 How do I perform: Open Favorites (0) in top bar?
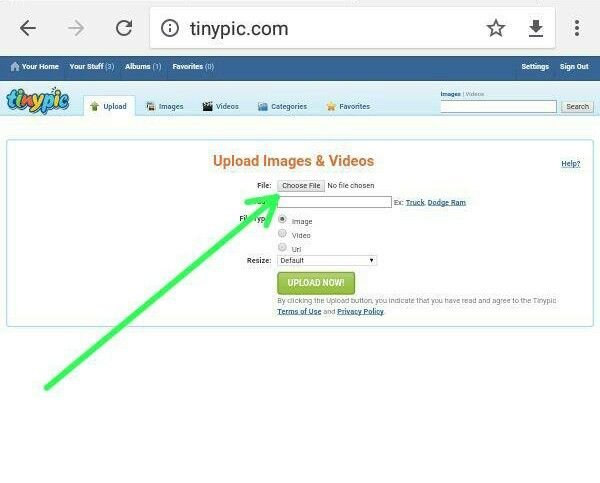[x=193, y=67]
